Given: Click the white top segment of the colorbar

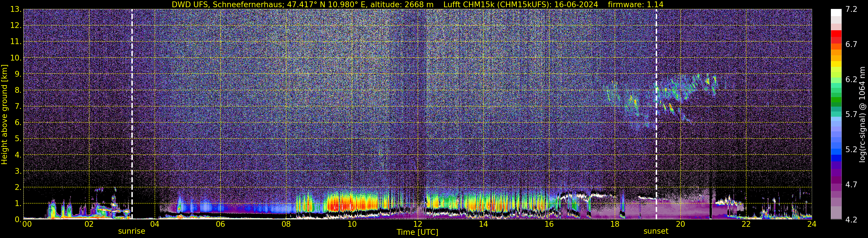Looking at the screenshot, I should 836,12.
